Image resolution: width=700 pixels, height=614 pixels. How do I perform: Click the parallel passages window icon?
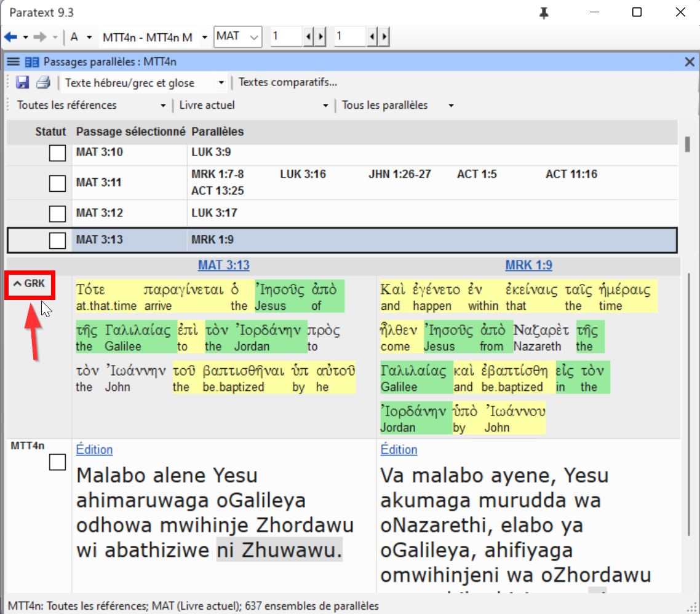point(32,62)
